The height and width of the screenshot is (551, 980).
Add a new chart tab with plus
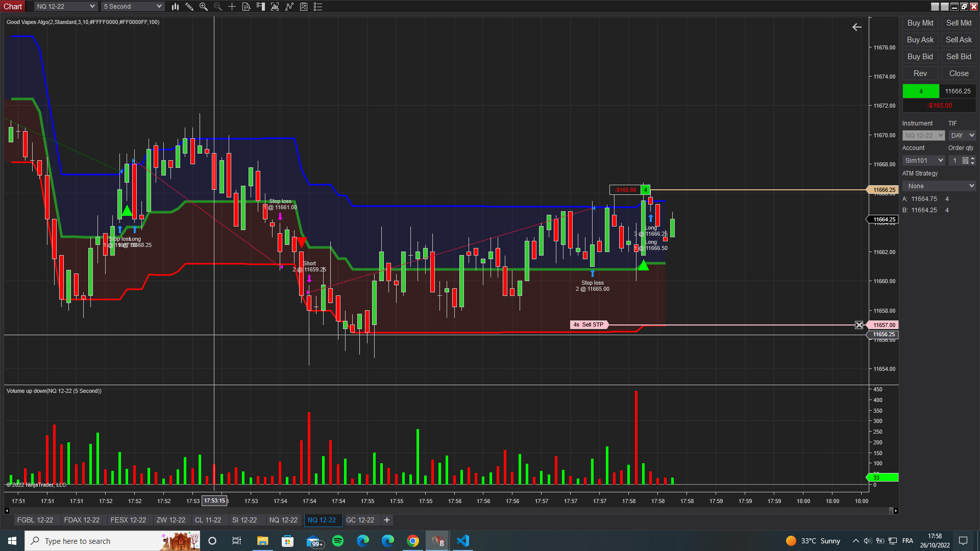click(387, 520)
